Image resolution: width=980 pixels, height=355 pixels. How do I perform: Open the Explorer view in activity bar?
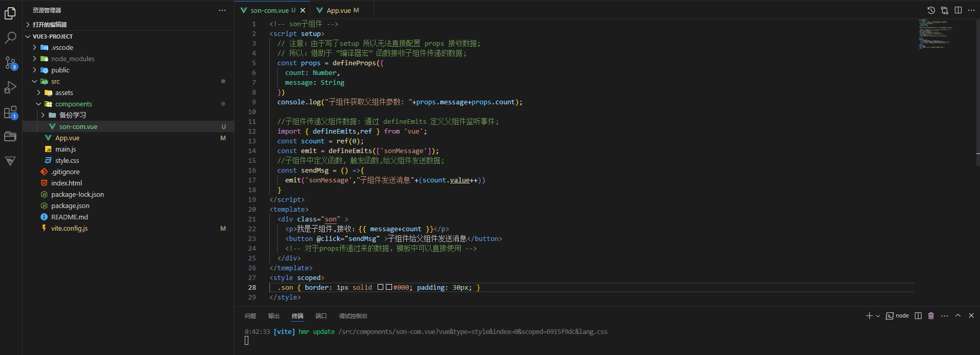[10, 13]
